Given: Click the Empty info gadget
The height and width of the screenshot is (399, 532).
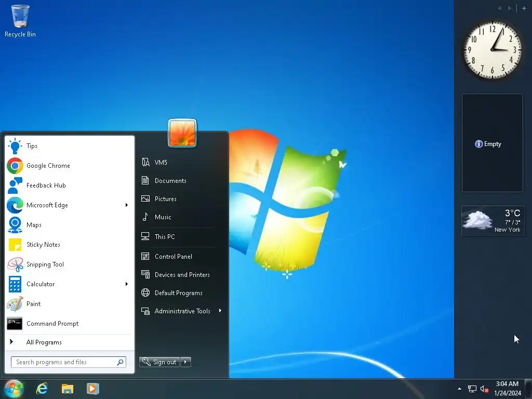Looking at the screenshot, I should coord(493,143).
